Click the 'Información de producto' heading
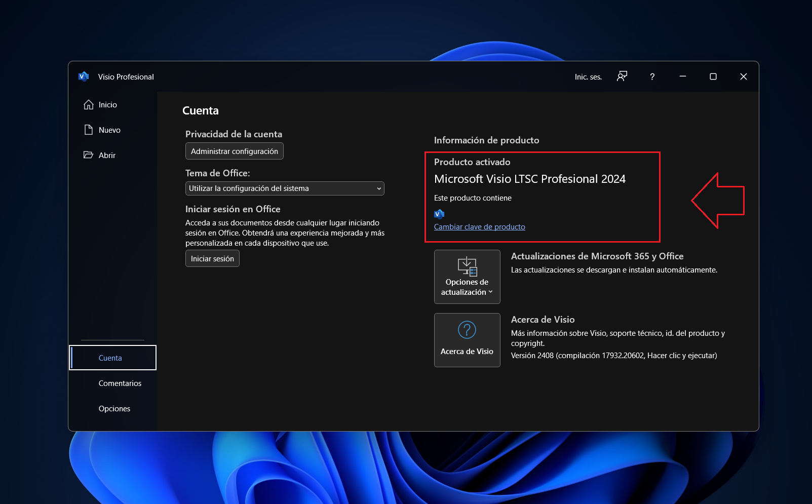 pos(486,140)
